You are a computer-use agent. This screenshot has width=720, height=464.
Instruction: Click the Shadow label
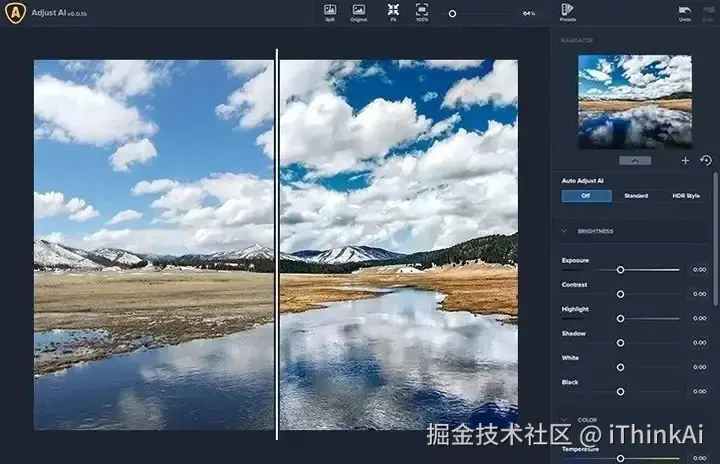[574, 334]
